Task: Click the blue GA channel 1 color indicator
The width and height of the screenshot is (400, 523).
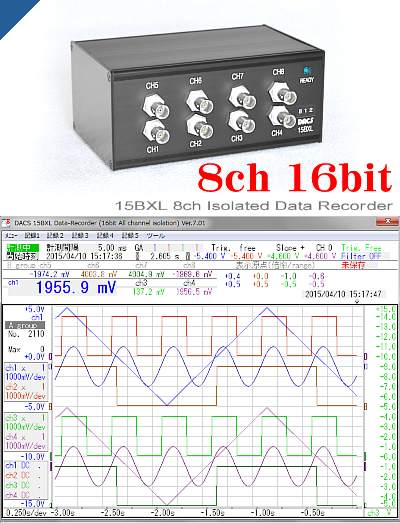Action: [x=155, y=248]
